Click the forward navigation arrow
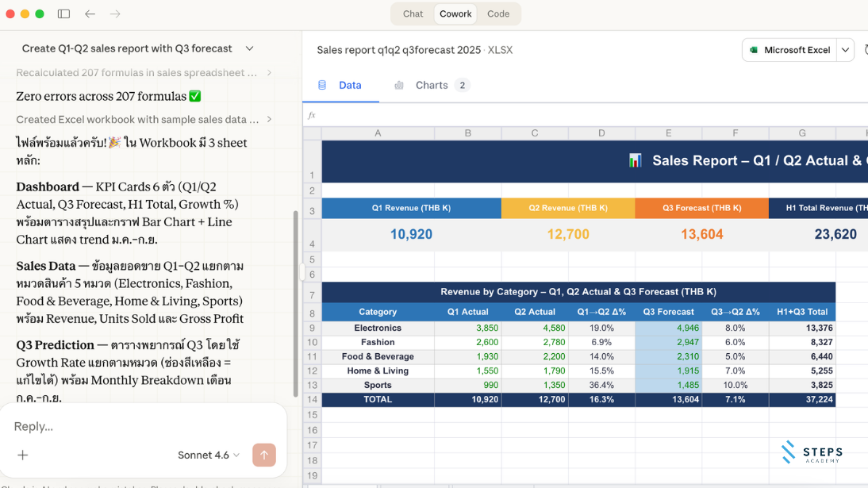The image size is (868, 488). 115,14
